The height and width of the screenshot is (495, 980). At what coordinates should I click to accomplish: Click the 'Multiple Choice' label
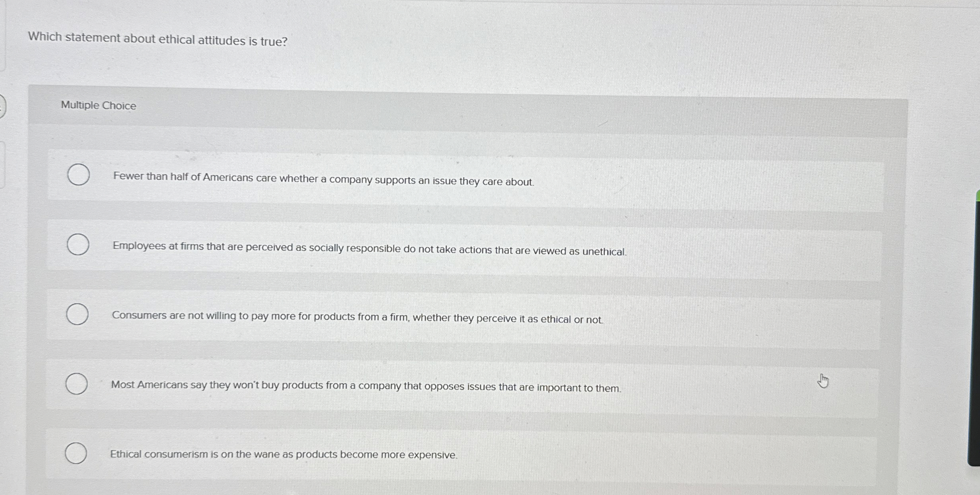pyautogui.click(x=98, y=106)
